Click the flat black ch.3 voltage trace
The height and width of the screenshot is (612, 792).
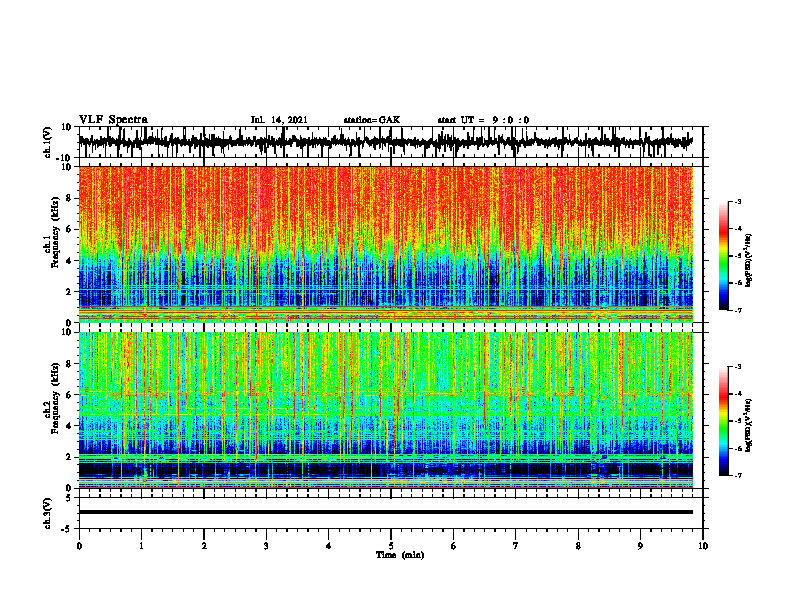pyautogui.click(x=386, y=512)
